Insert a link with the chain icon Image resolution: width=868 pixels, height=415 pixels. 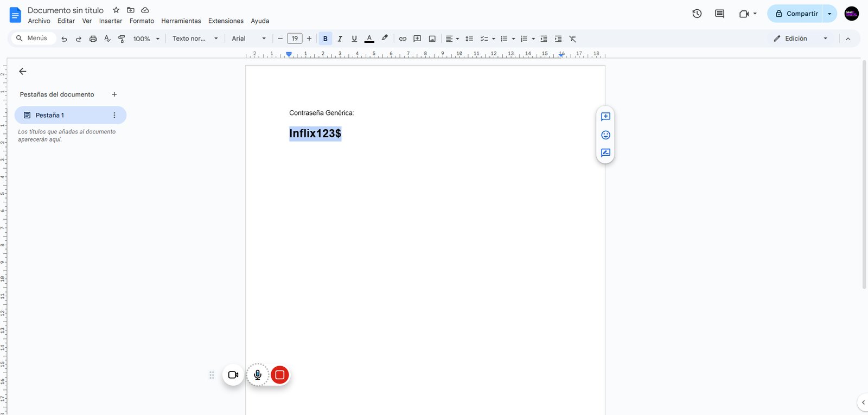pos(403,39)
